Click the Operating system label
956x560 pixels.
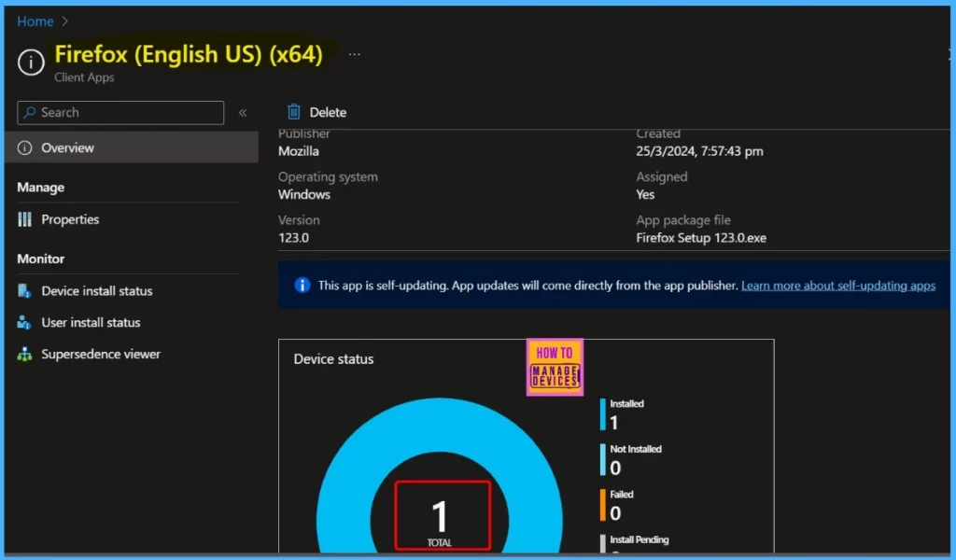(328, 176)
